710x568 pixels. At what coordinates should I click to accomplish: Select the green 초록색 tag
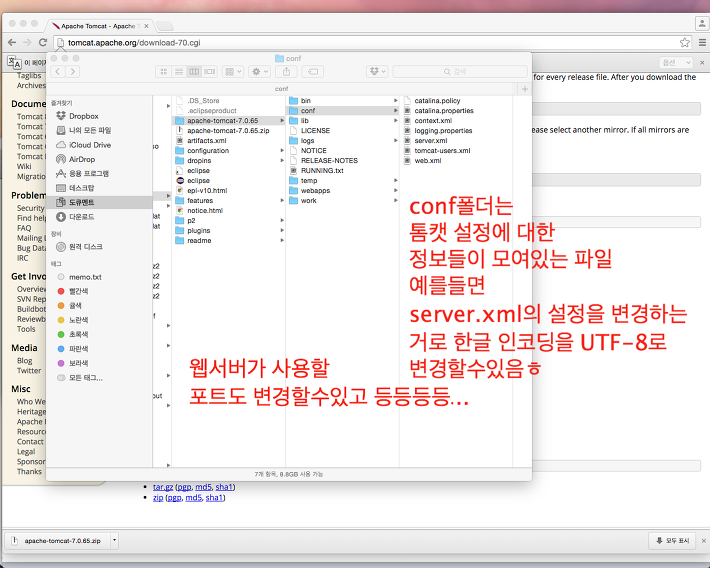click(73, 334)
